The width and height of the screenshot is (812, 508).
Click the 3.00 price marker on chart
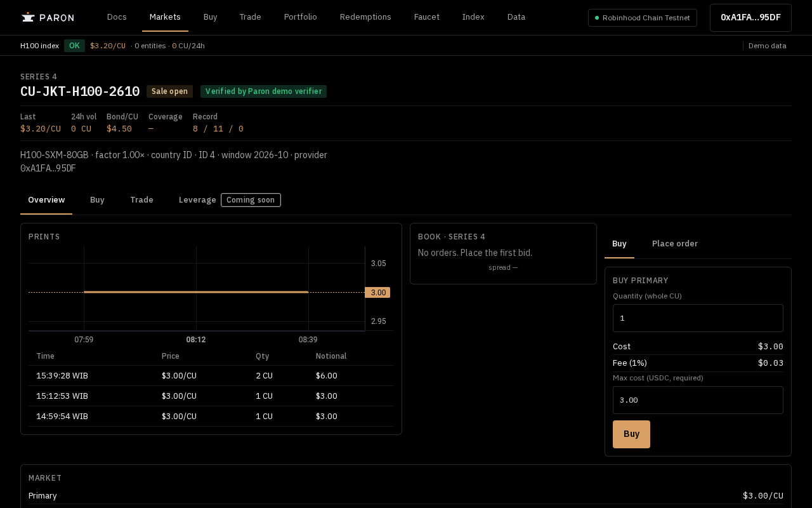click(x=377, y=293)
